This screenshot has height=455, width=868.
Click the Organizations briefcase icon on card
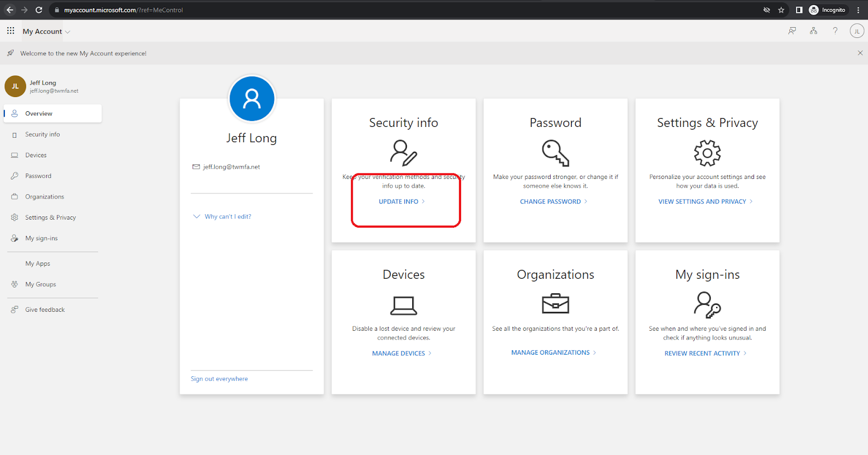pyautogui.click(x=556, y=304)
